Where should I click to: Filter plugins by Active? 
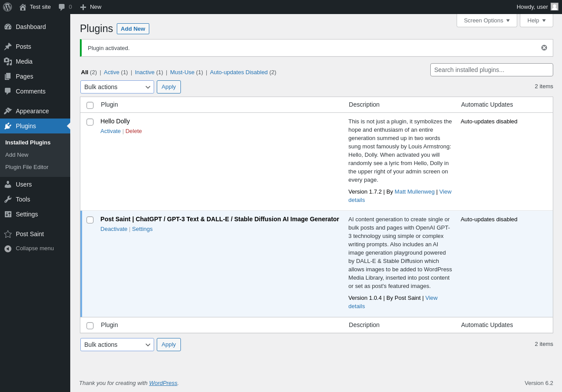point(112,72)
